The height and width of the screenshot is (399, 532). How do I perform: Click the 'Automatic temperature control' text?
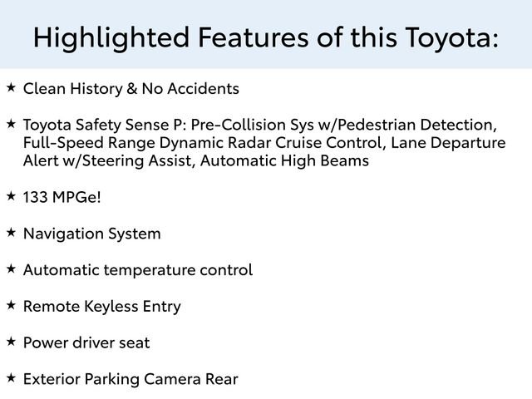pos(138,270)
